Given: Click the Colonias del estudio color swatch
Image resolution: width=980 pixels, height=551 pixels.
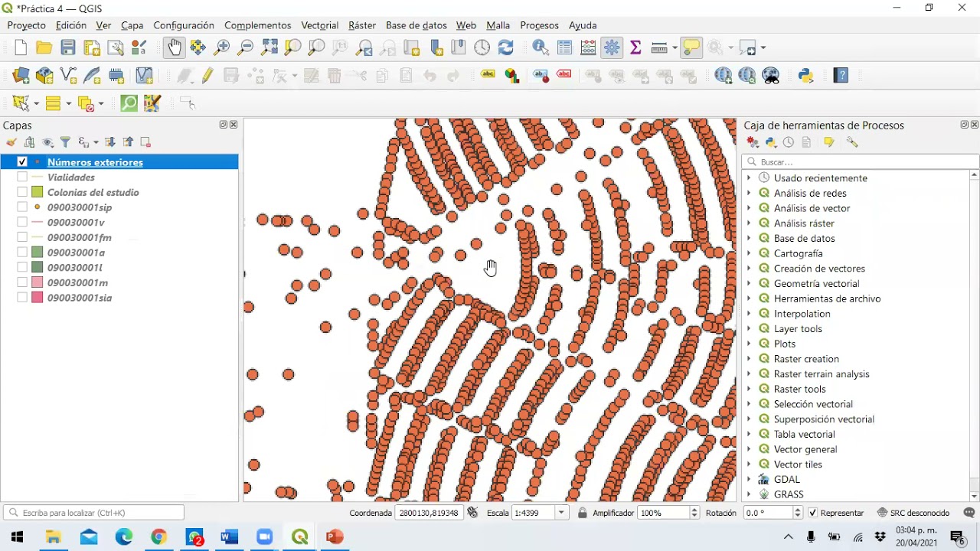Looking at the screenshot, I should click(37, 192).
